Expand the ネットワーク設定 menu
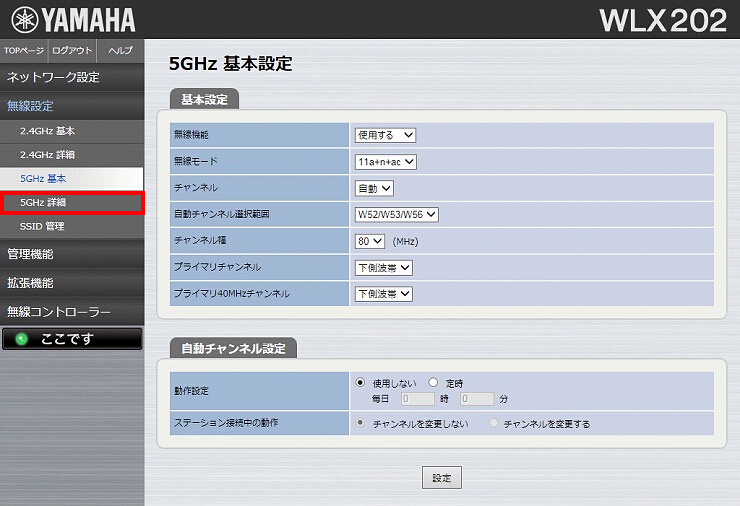The width and height of the screenshot is (740, 506). click(x=72, y=77)
